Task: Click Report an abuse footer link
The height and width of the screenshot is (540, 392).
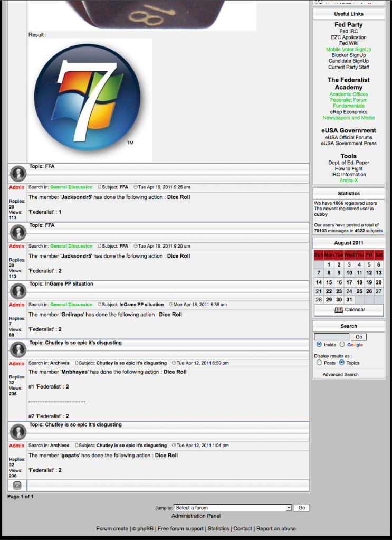Action: pyautogui.click(x=276, y=528)
